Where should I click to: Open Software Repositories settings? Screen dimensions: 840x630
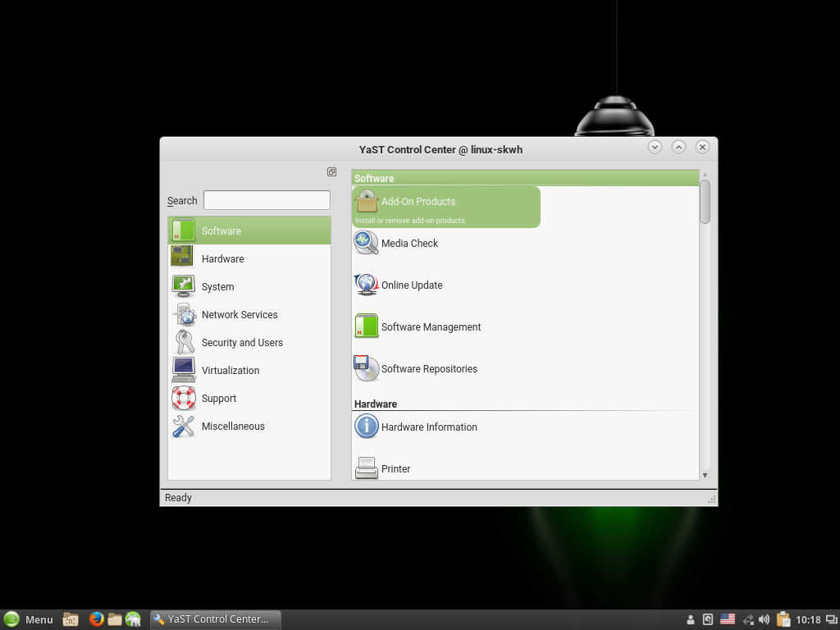pos(428,369)
